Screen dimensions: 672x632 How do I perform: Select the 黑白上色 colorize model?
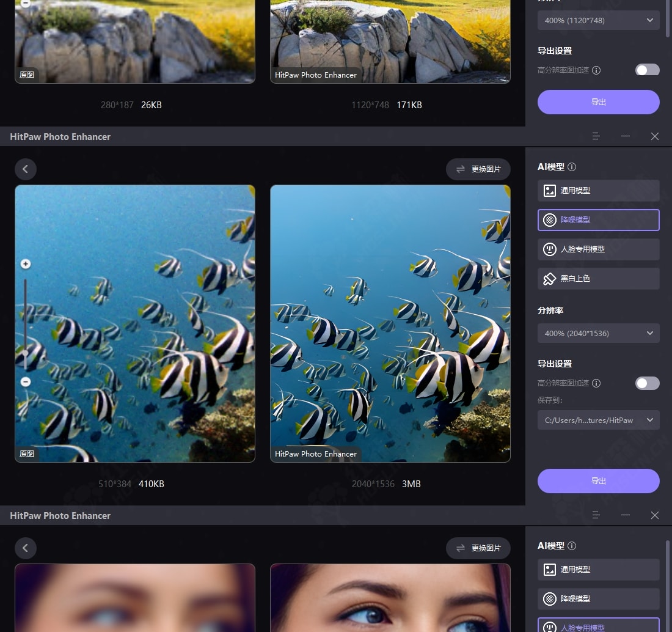[598, 279]
